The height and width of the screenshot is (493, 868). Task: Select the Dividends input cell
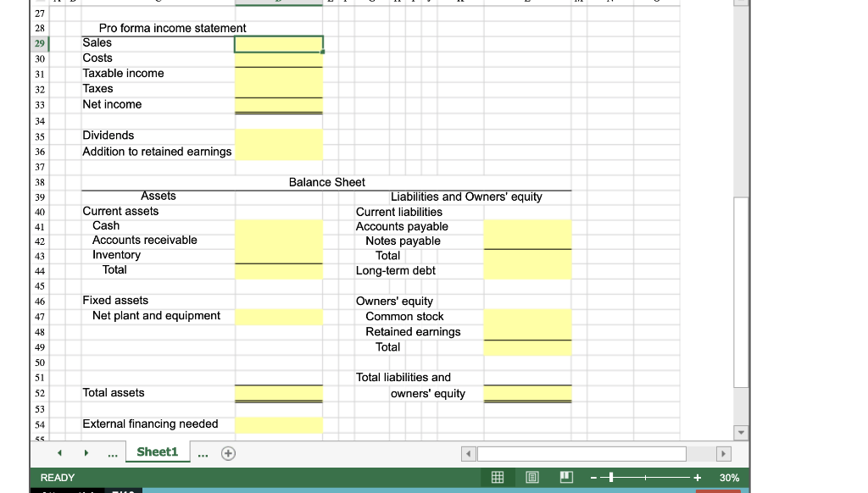(x=278, y=136)
